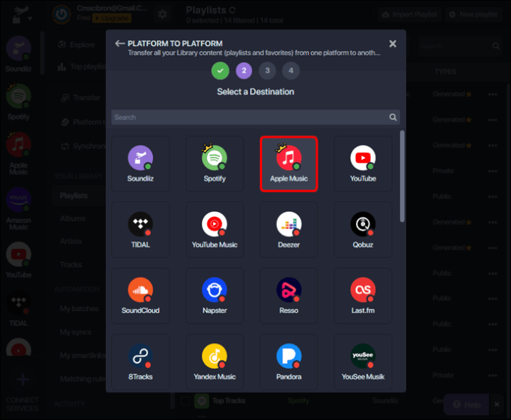Click the Help button
Viewport: 511px width, 420px height.
[467, 404]
